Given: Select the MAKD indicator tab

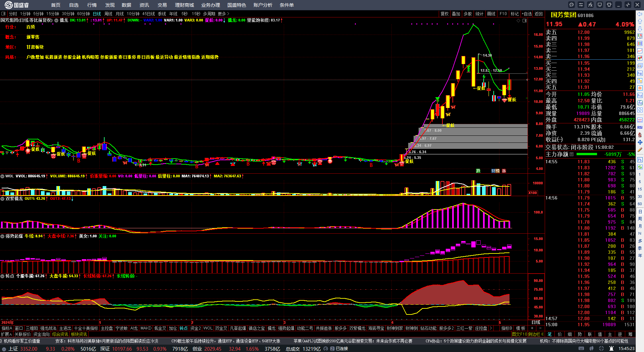Looking at the screenshot, I should coord(146,328).
